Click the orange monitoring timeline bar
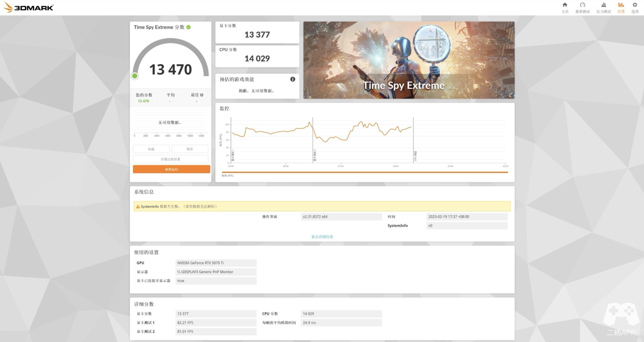 (x=365, y=172)
